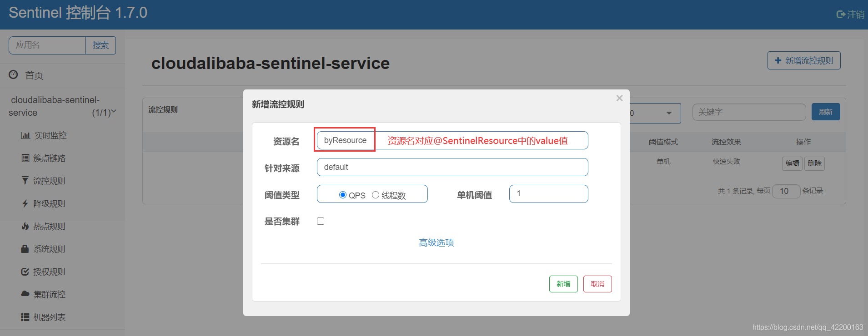Click the green 新增 button
Image resolution: width=868 pixels, height=336 pixels.
(563, 284)
